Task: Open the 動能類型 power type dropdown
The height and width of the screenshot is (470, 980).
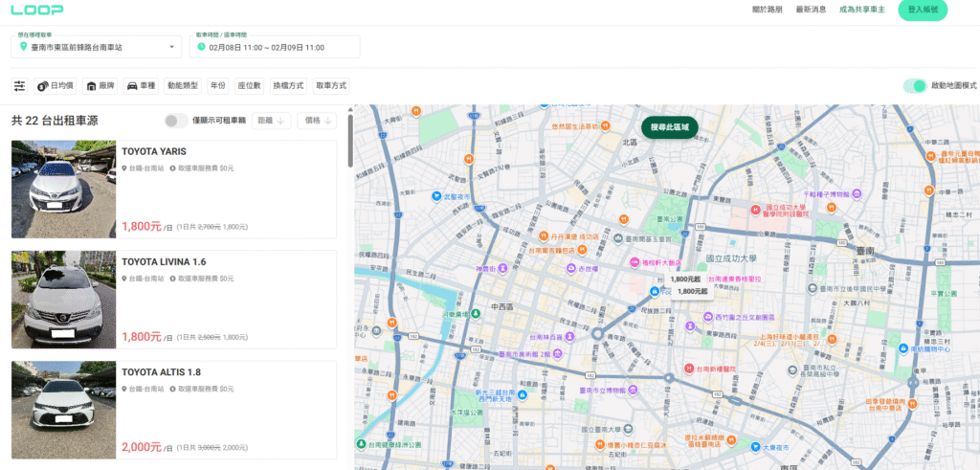Action: pos(183,86)
